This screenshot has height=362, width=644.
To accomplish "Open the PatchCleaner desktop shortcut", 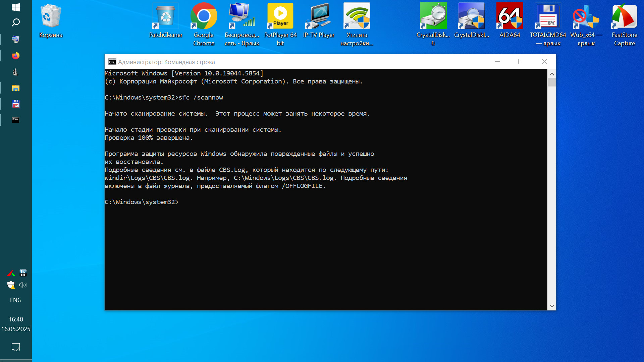I will coord(165,17).
